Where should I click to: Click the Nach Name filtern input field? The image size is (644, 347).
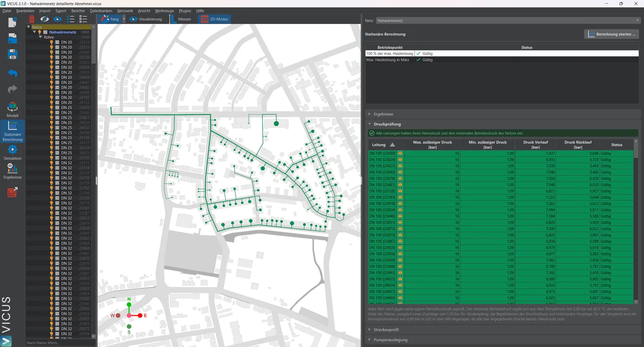pyautogui.click(x=60, y=343)
